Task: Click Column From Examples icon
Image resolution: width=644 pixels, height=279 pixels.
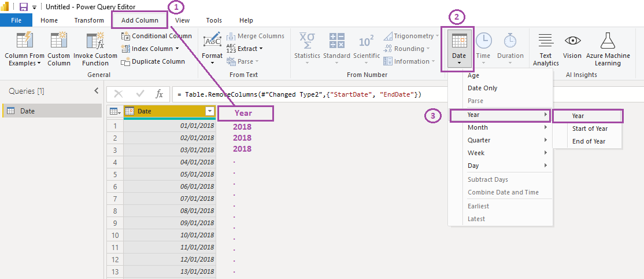Action: point(25,41)
